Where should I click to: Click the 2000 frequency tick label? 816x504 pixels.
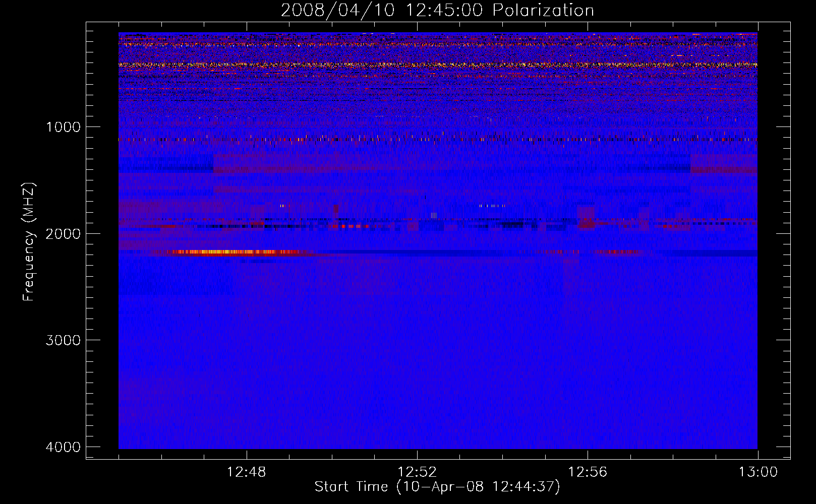[x=64, y=234]
